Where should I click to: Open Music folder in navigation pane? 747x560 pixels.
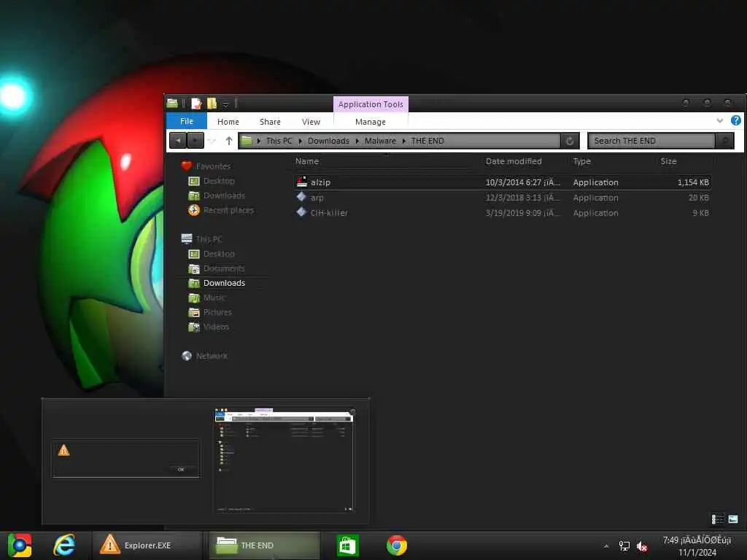click(214, 297)
